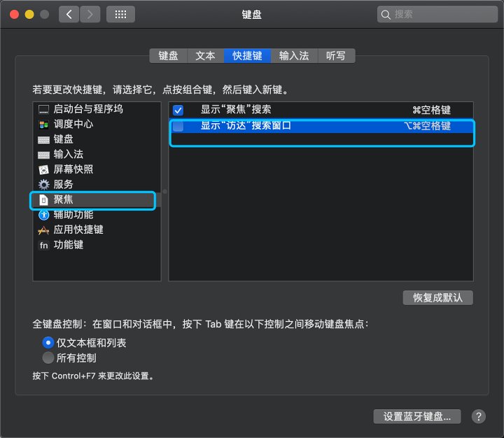This screenshot has height=438, width=504.
Task: Click the yellow minimize window button
Action: (x=29, y=15)
